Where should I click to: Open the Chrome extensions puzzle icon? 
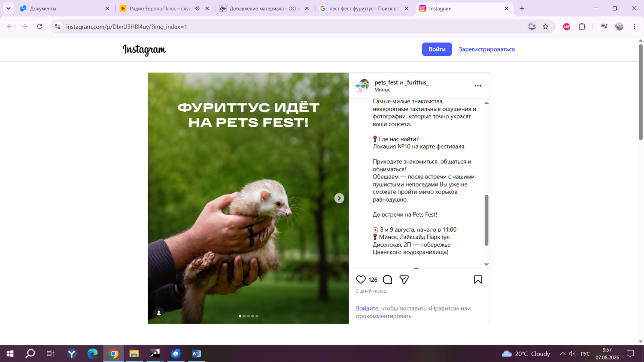[582, 27]
